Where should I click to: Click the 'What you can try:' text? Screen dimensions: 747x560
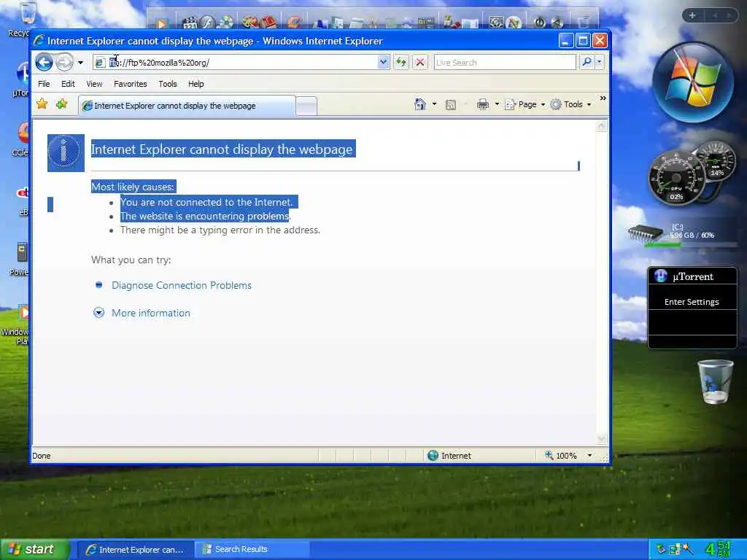[131, 260]
